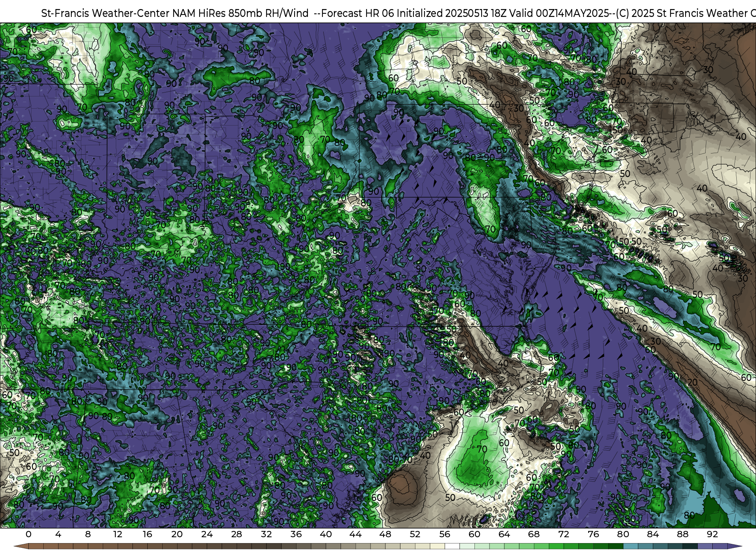This screenshot has width=756, height=551.
Task: Click the colorbar tick label 20
Action: pyautogui.click(x=177, y=534)
